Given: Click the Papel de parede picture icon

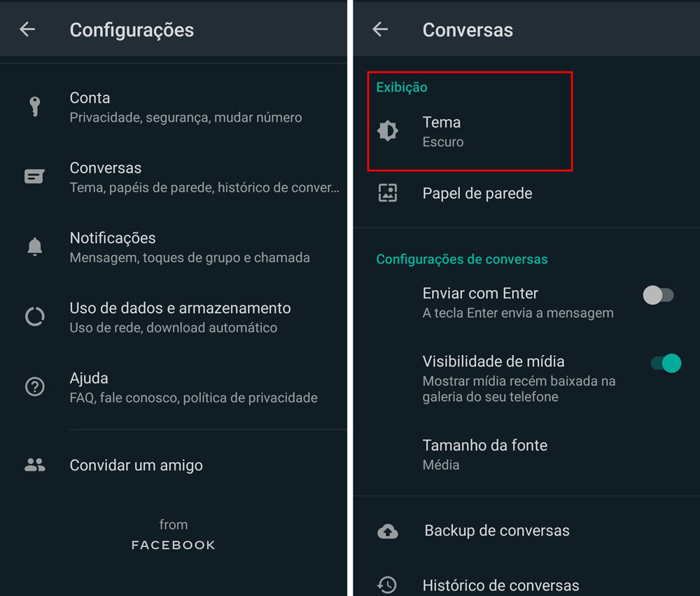Looking at the screenshot, I should pyautogui.click(x=388, y=193).
